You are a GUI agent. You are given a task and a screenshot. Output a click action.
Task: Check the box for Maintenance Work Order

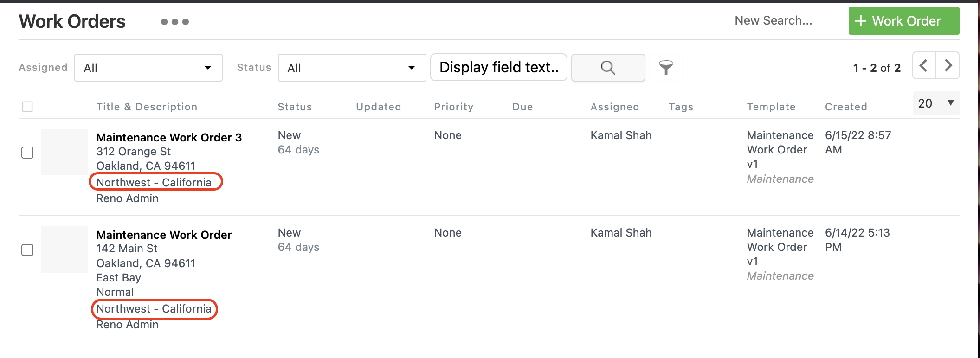[x=27, y=249]
